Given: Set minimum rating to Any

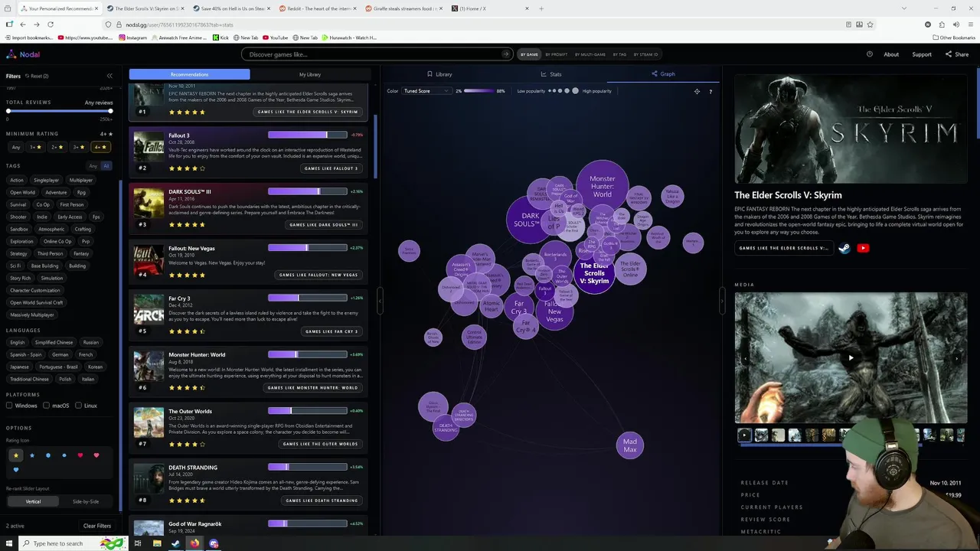Looking at the screenshot, I should [x=16, y=147].
